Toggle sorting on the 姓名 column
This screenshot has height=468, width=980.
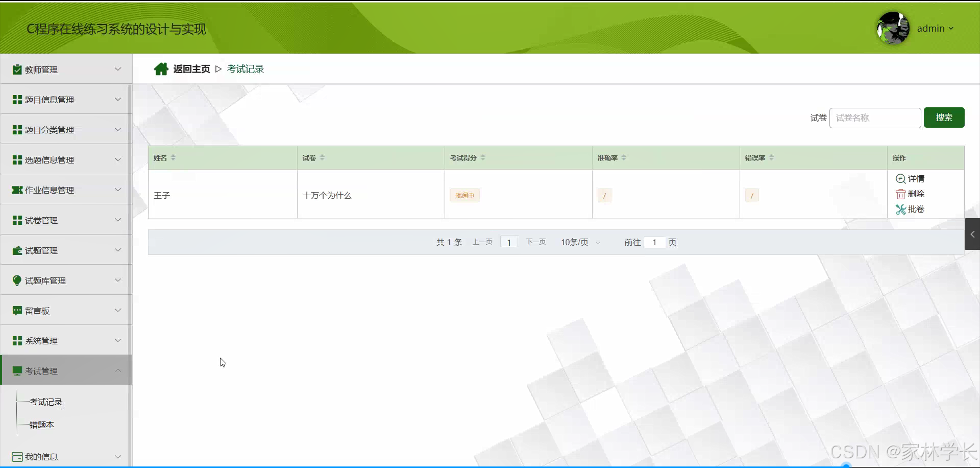pos(174,158)
